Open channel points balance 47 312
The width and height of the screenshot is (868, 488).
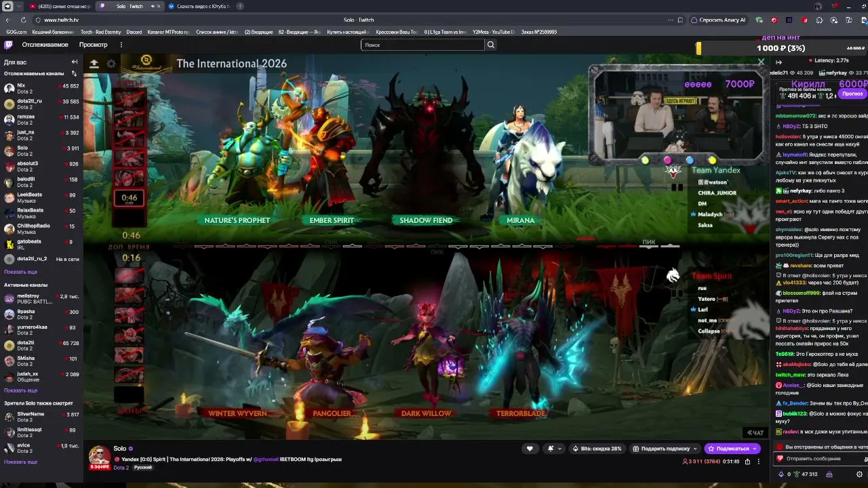coord(806,474)
